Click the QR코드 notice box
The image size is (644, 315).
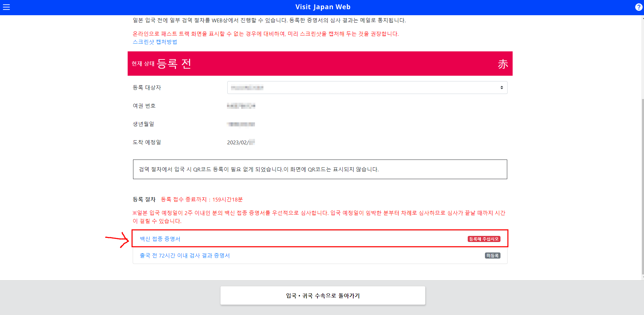tap(320, 169)
